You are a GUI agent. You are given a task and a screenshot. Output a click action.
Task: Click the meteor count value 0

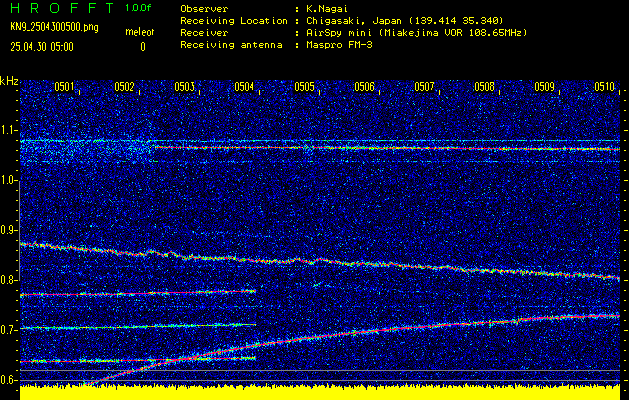(x=143, y=47)
